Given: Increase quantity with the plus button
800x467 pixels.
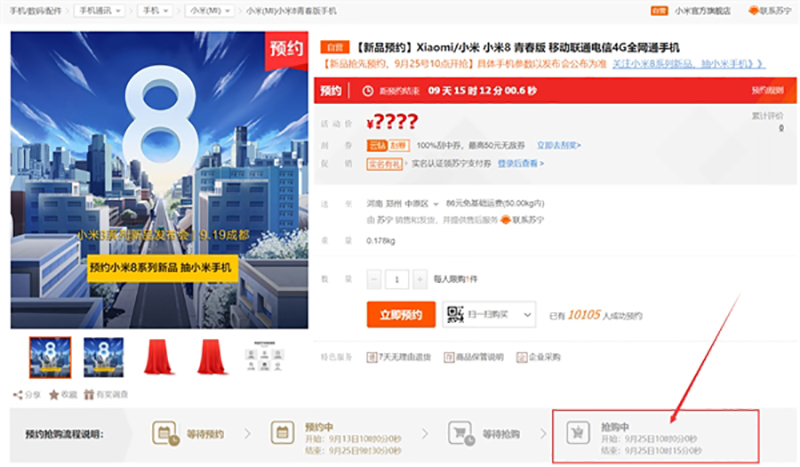Looking at the screenshot, I should pos(419,279).
